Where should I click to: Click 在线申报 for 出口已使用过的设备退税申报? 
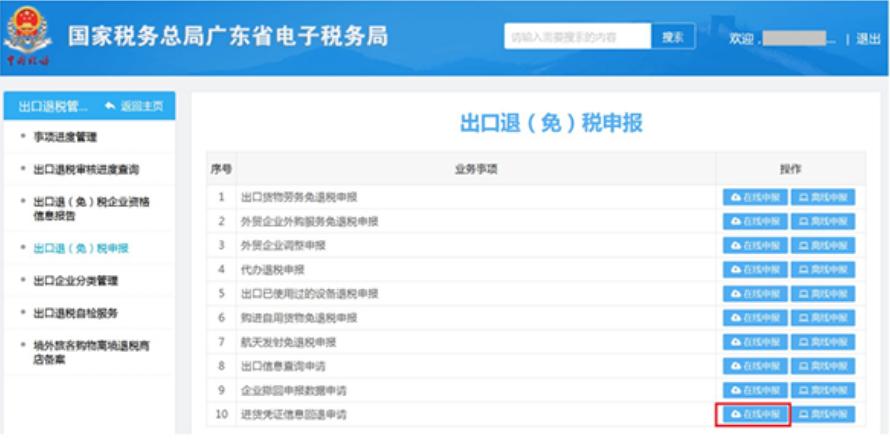[x=755, y=294]
